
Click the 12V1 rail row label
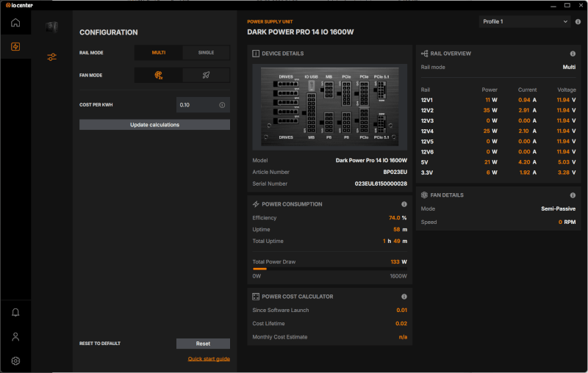[x=427, y=100]
